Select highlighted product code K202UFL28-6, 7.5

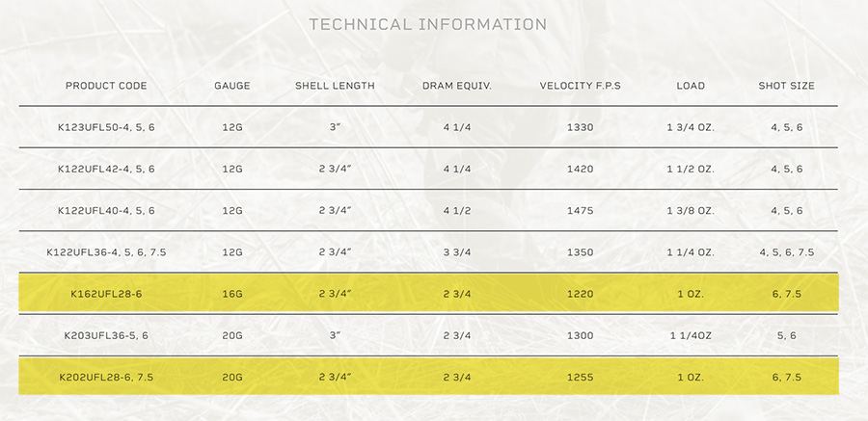coord(106,376)
